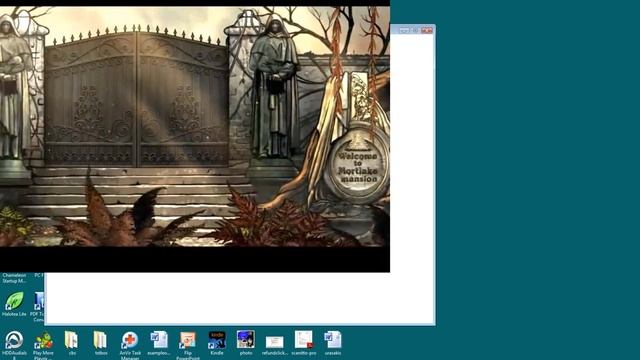Viewport: 640px width, 360px height.
Task: Open the Word document at the row's right end
Action: pos(333,343)
